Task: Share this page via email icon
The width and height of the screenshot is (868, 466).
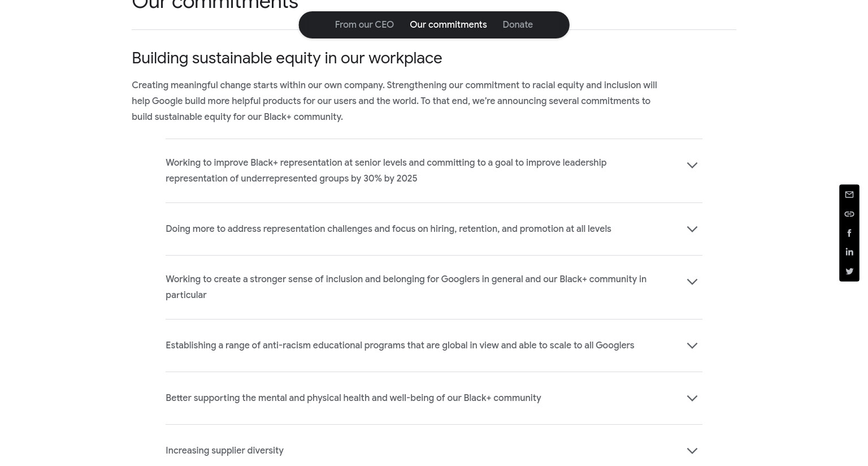Action: (849, 195)
